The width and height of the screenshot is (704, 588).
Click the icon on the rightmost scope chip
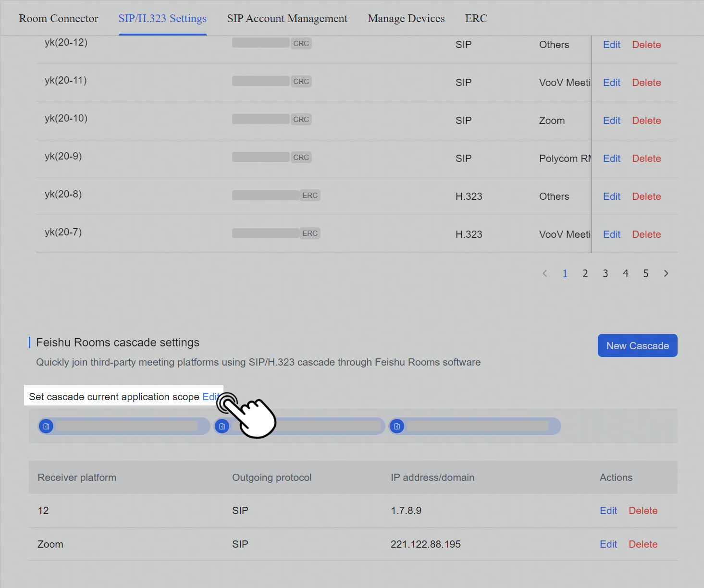pyautogui.click(x=397, y=426)
